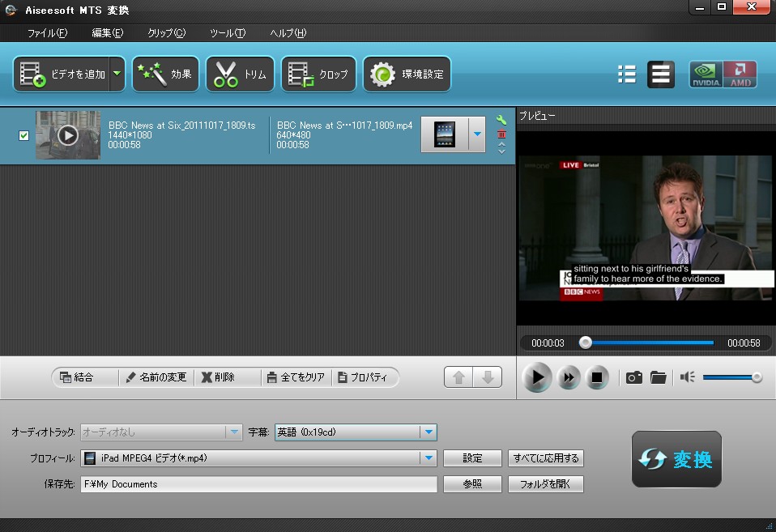Stop the preview playback
Screen dimensions: 776x532
pyautogui.click(x=597, y=377)
